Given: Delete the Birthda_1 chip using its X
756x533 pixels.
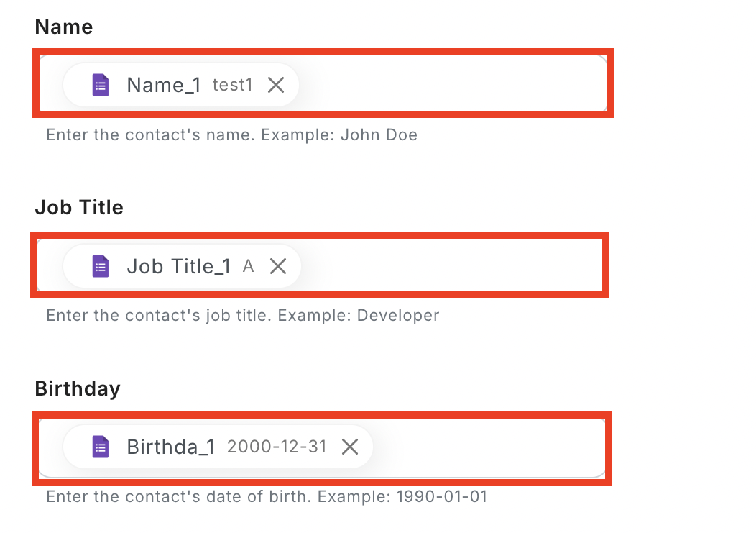Looking at the screenshot, I should click(350, 447).
